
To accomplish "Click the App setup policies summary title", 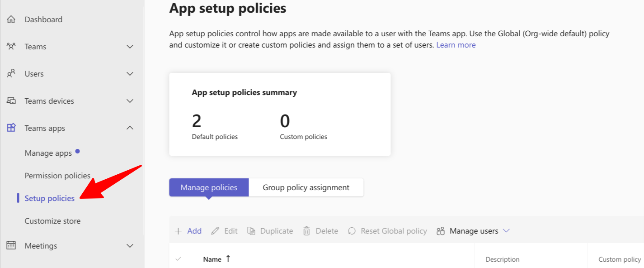I will click(x=244, y=92).
